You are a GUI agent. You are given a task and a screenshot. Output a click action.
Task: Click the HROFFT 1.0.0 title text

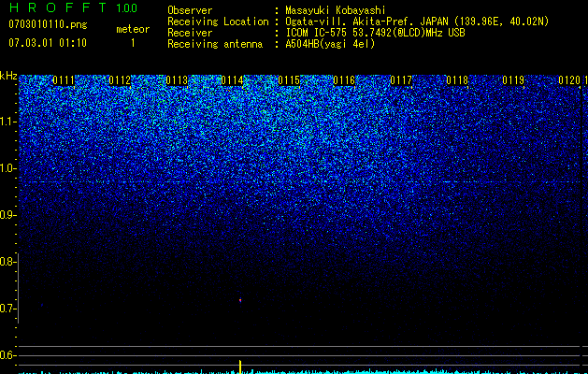coord(73,7)
